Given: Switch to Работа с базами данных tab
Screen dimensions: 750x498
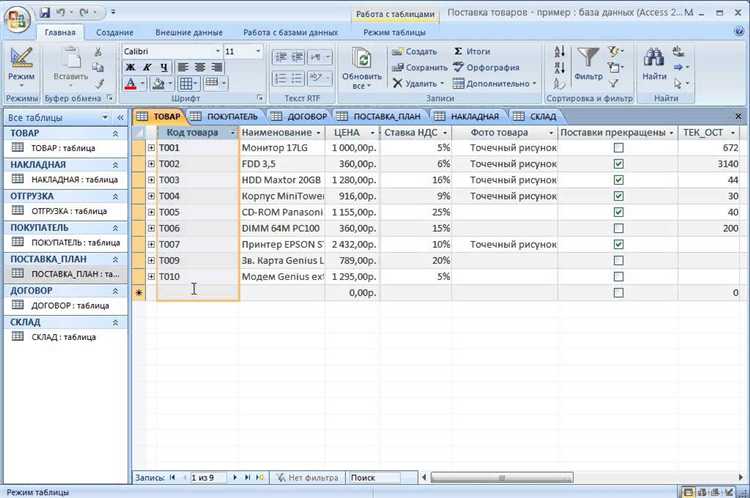Looking at the screenshot, I should (x=291, y=33).
